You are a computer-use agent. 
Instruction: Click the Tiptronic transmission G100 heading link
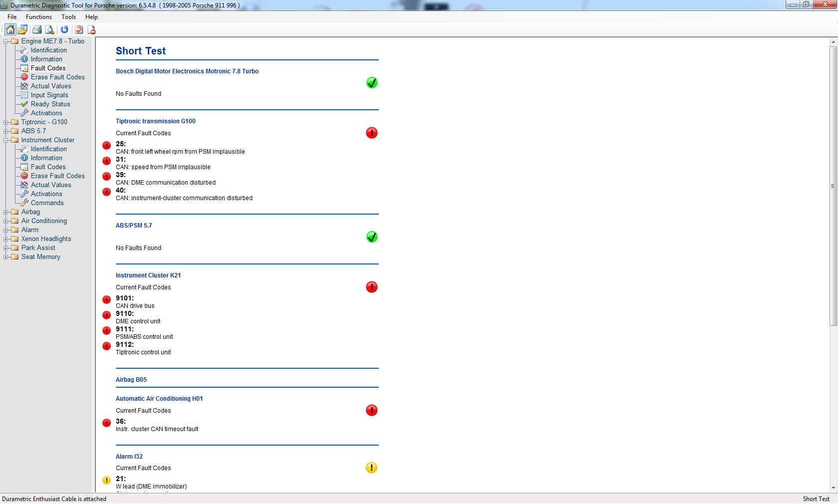coord(156,121)
